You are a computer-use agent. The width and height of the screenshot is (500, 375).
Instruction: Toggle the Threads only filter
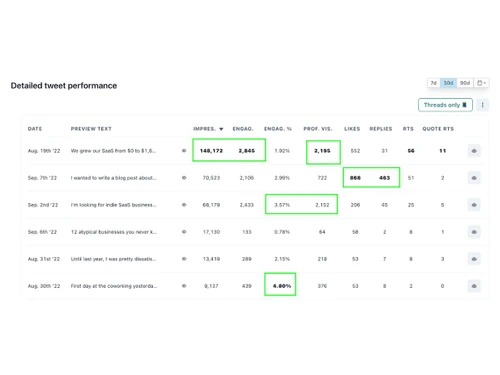coord(445,105)
